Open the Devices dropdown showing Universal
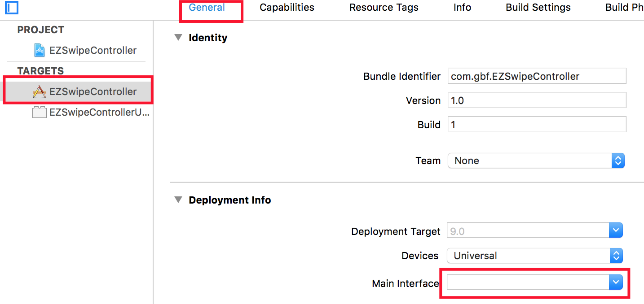644x304 pixels. (x=534, y=256)
